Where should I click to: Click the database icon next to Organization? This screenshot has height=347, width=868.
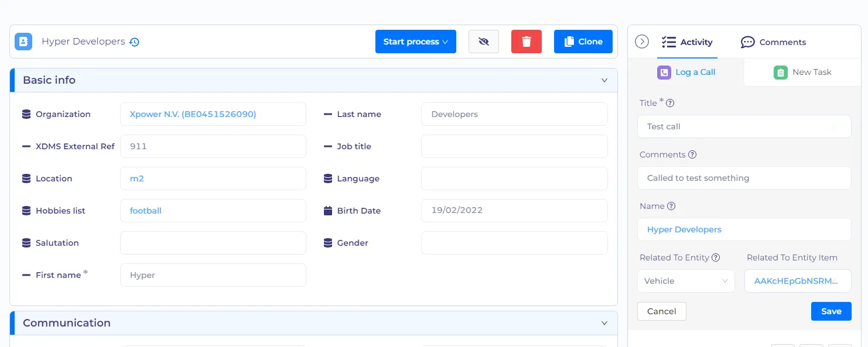[26, 114]
